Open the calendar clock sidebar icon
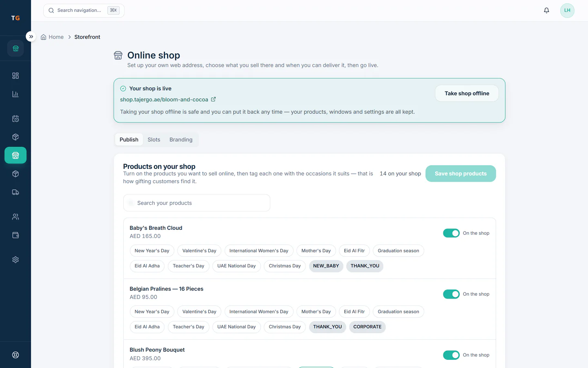This screenshot has height=368, width=588. (x=16, y=119)
